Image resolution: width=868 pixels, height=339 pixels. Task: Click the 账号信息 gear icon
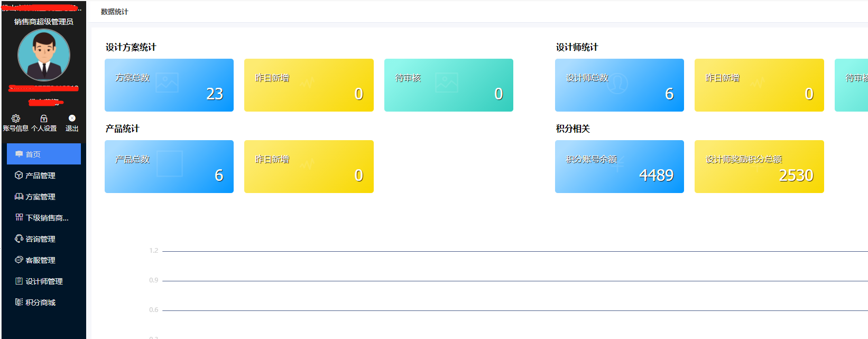(x=16, y=118)
